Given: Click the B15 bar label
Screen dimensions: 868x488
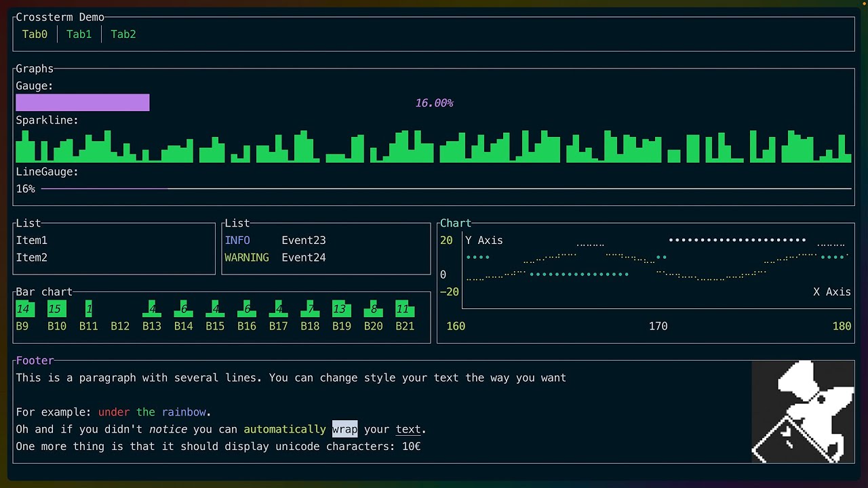Looking at the screenshot, I should [215, 326].
